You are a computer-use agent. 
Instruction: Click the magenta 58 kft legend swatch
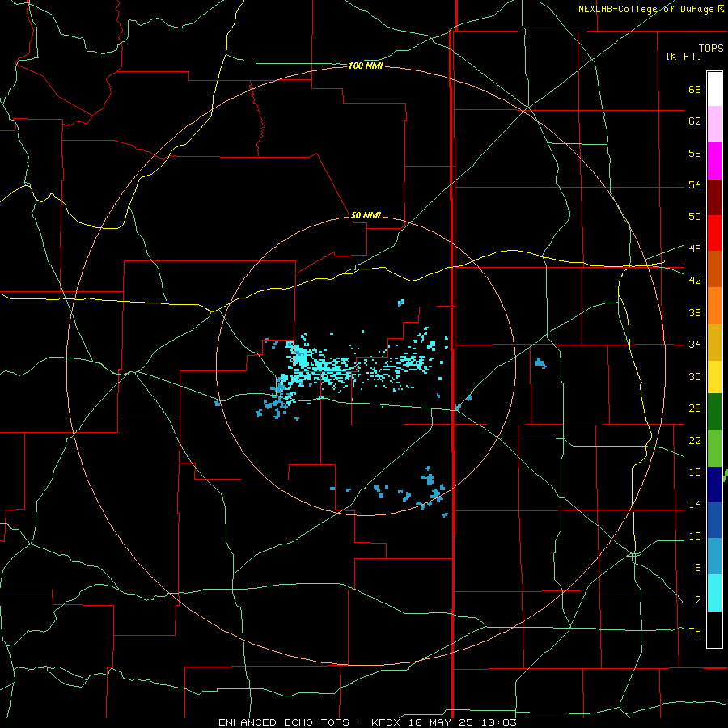(x=714, y=161)
